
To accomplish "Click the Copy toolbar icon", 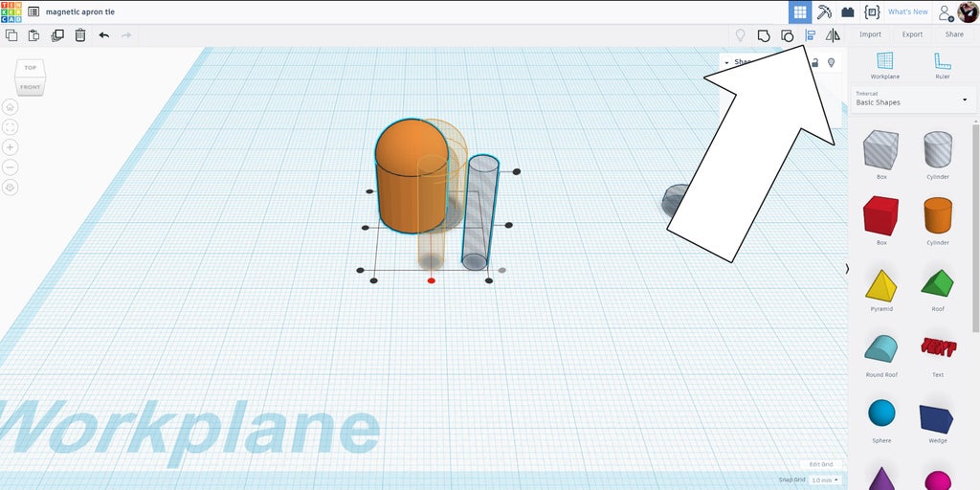I will [11, 35].
